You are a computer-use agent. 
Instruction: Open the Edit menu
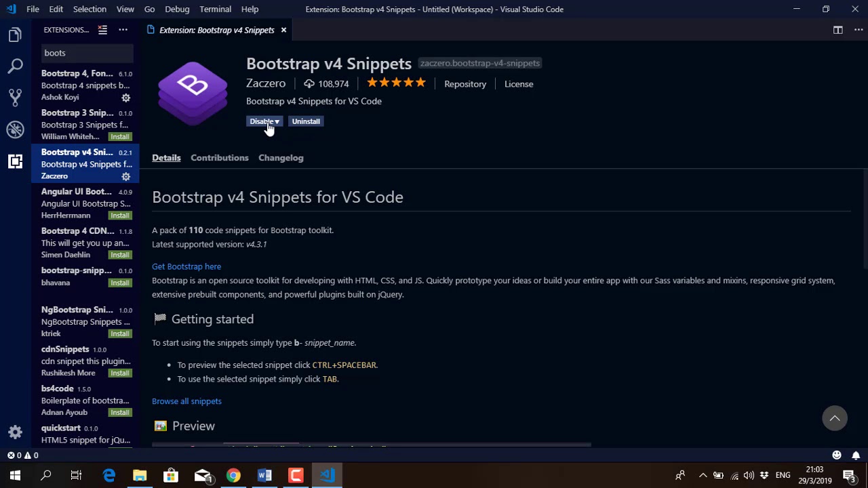(56, 9)
